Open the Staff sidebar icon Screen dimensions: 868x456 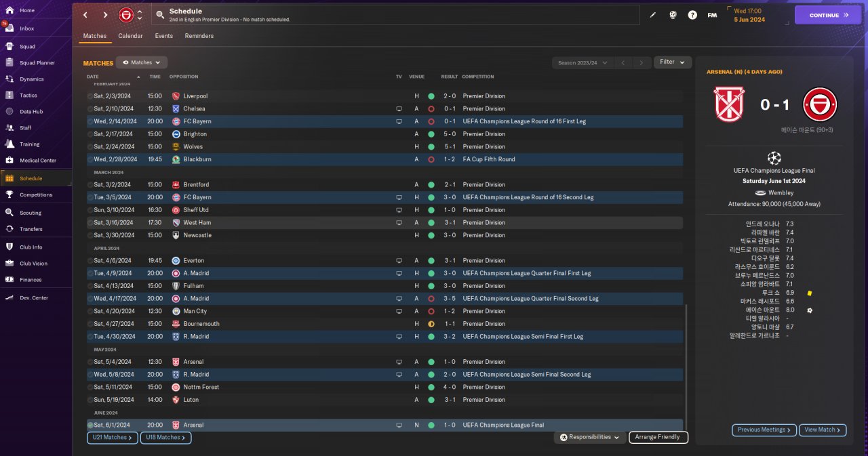[9, 127]
